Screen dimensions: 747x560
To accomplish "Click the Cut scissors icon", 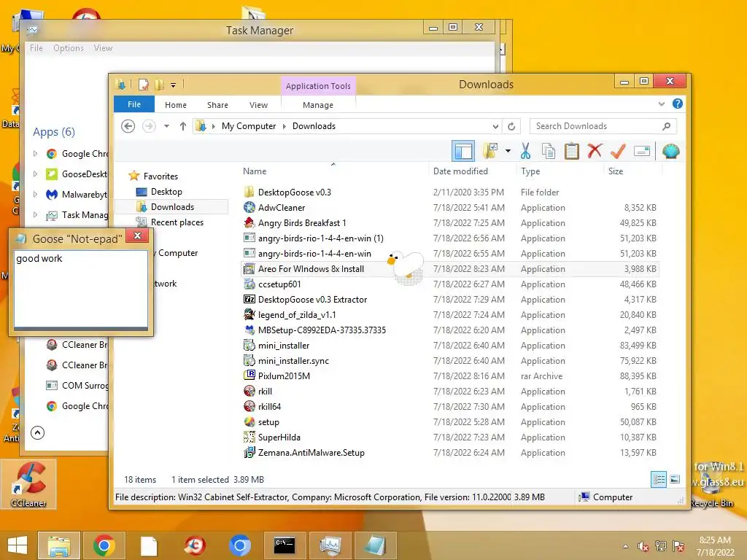I will coord(525,151).
